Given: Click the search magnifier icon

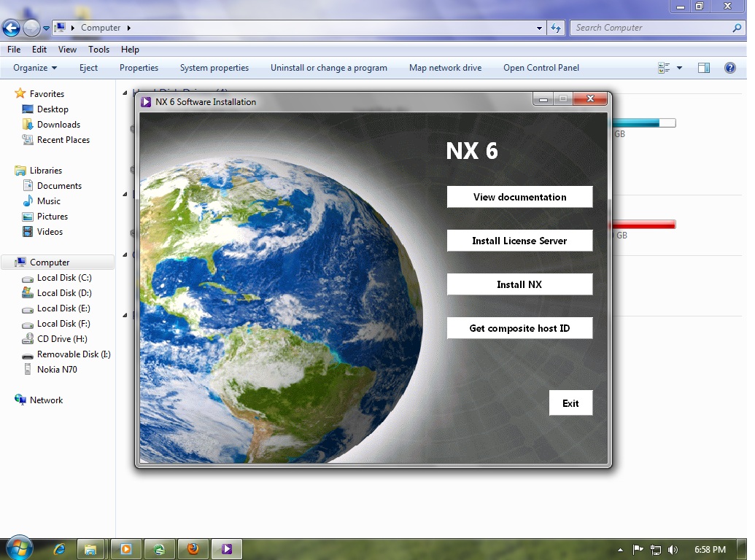Looking at the screenshot, I should pos(737,28).
